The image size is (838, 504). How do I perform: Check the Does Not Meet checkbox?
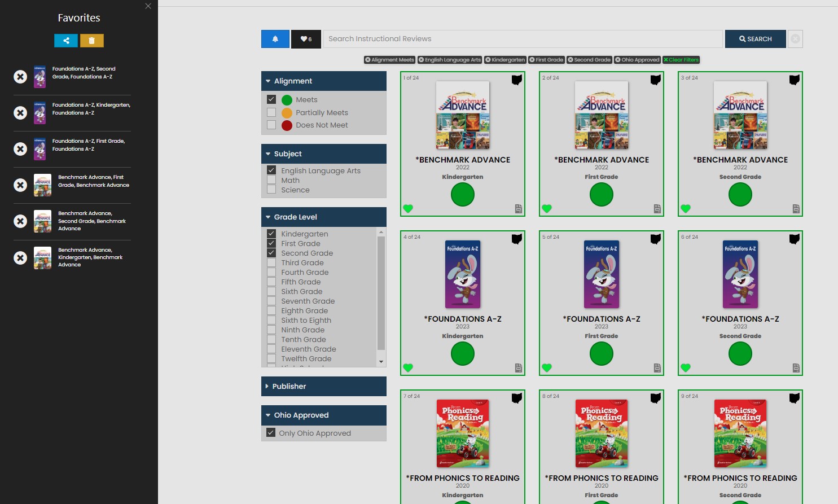coord(271,125)
